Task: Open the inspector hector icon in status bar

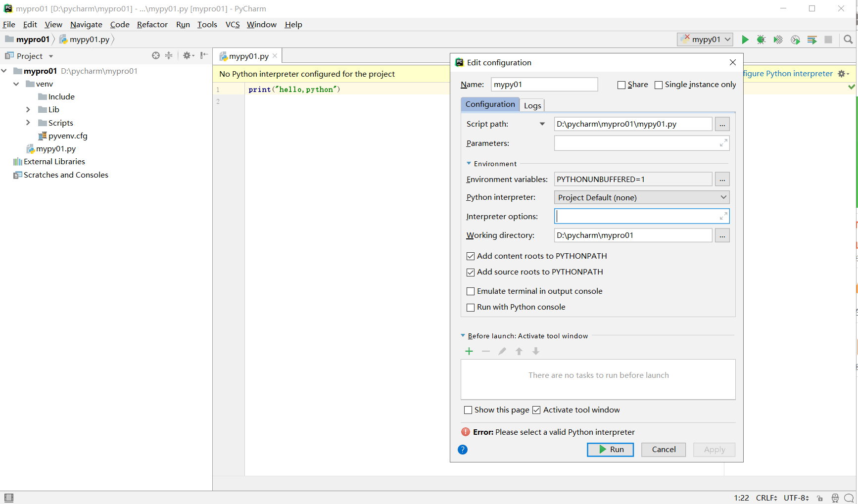Action: tap(835, 498)
